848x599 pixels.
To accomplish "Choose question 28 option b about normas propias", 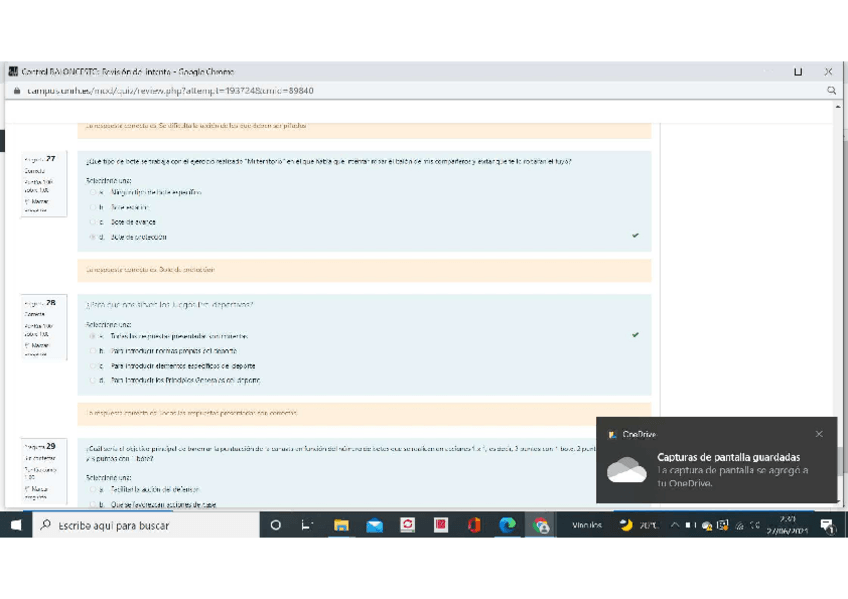I will pyautogui.click(x=93, y=351).
